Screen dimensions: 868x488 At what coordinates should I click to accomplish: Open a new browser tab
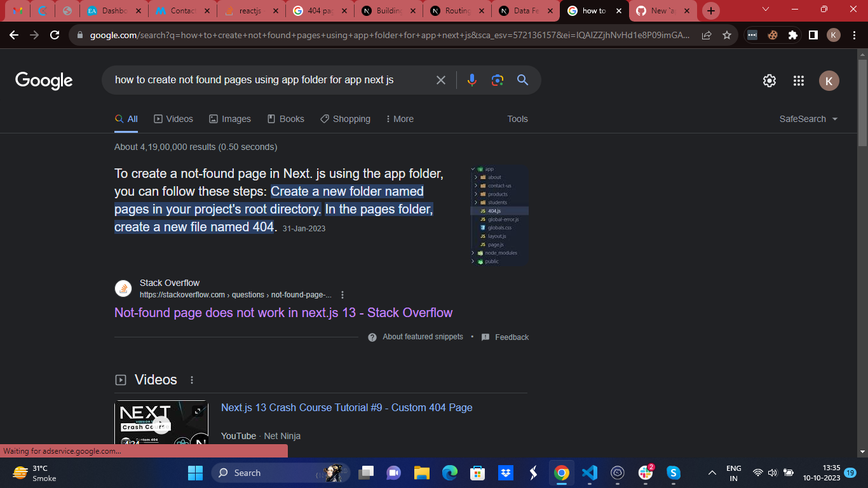tap(710, 11)
